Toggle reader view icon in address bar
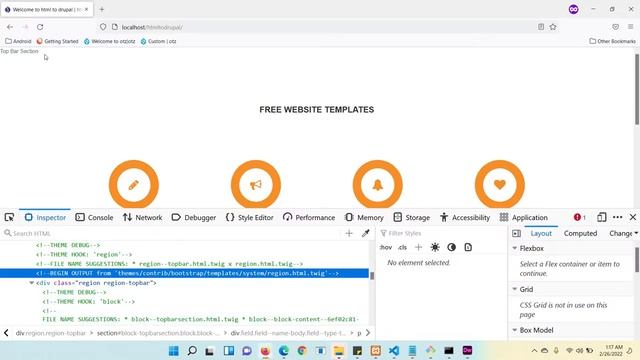640x360 pixels. [541, 27]
